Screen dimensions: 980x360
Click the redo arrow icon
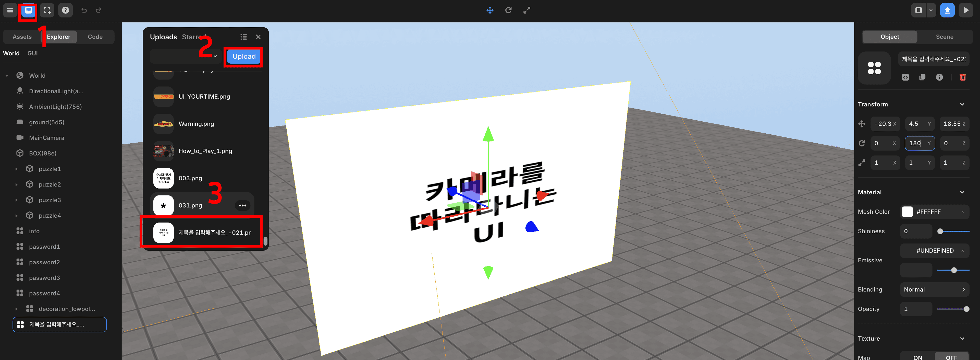point(97,9)
